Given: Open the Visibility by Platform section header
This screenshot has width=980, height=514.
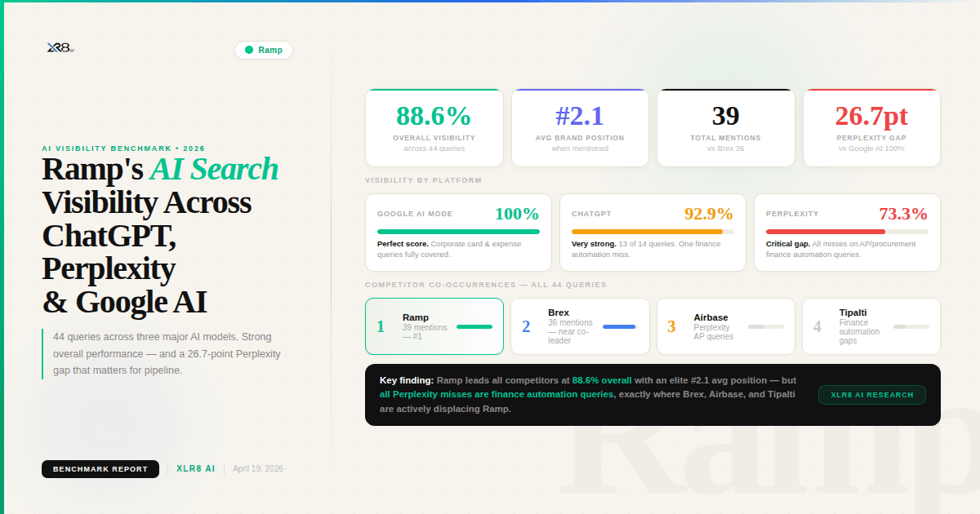Looking at the screenshot, I should click(x=422, y=180).
